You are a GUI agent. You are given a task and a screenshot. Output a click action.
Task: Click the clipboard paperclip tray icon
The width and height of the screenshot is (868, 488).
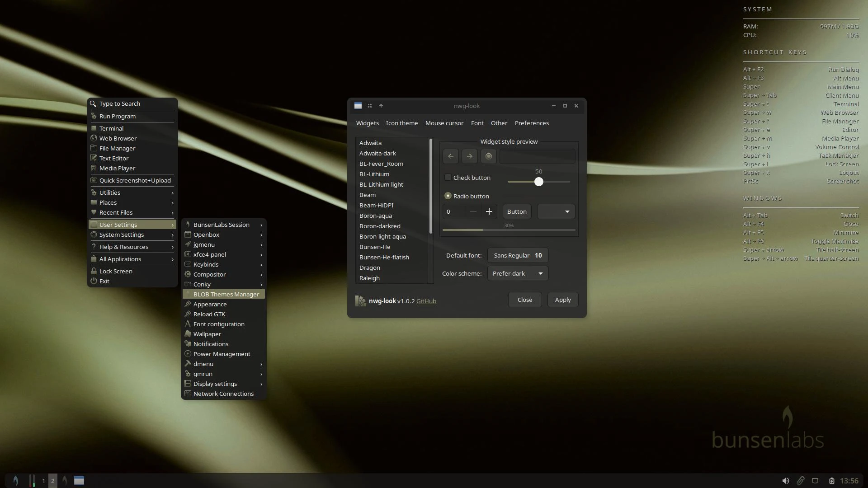(x=801, y=481)
